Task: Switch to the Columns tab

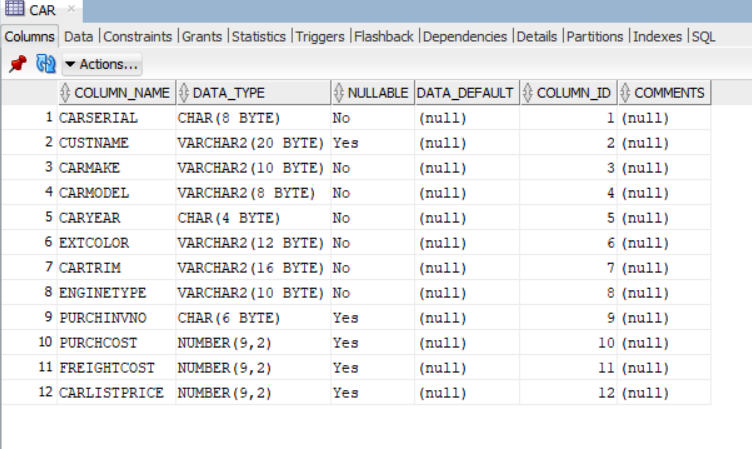Action: (30, 36)
